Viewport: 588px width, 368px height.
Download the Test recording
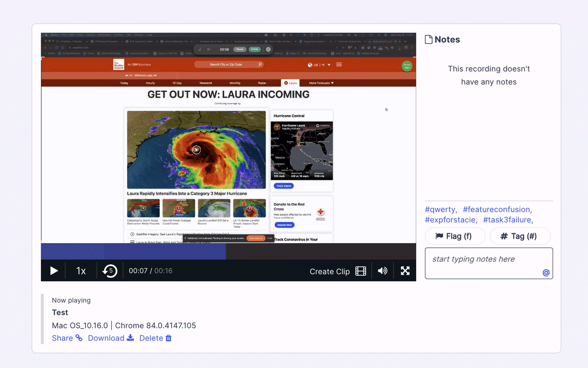pos(111,338)
